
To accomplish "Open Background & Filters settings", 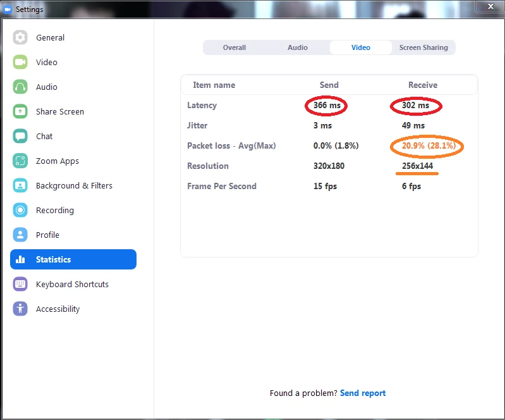I will pyautogui.click(x=74, y=186).
